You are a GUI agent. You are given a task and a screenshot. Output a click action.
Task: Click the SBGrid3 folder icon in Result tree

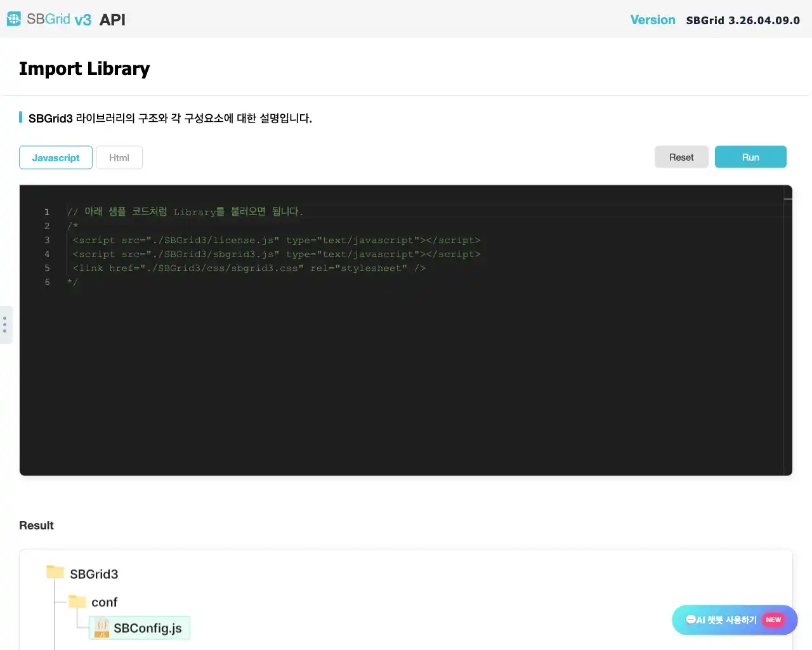[54, 571]
